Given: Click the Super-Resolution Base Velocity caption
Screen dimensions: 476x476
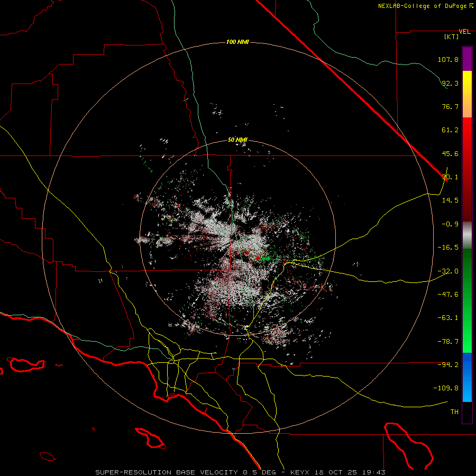Looking at the screenshot, I should click(240, 472).
